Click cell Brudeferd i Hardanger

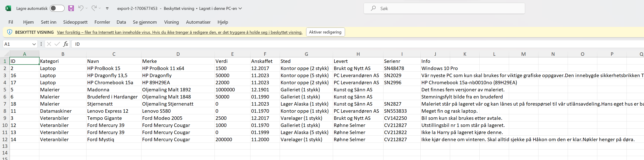114,97
